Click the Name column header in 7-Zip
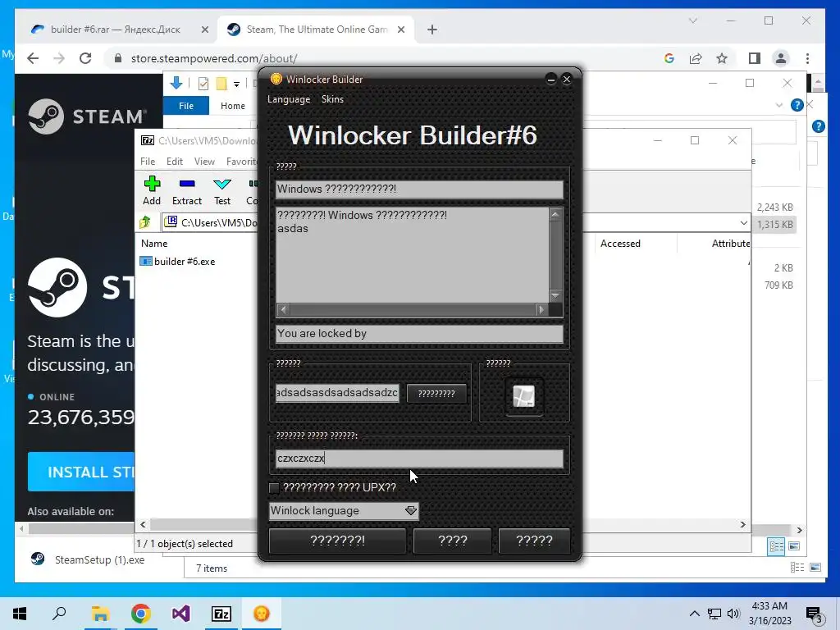The image size is (840, 630). click(x=154, y=243)
